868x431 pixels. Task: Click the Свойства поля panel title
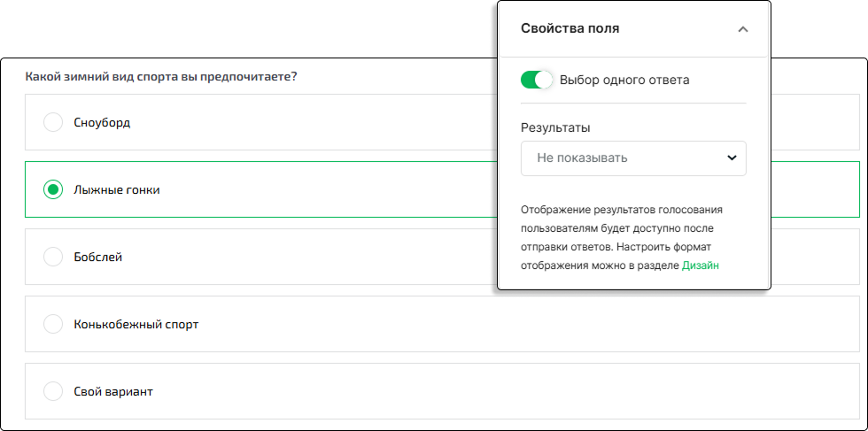click(x=570, y=29)
